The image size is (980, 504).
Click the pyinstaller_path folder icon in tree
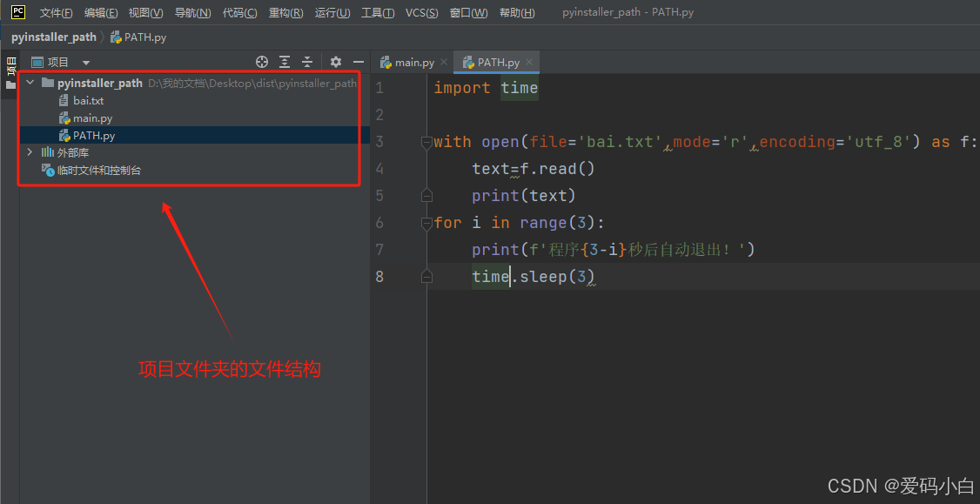click(48, 83)
